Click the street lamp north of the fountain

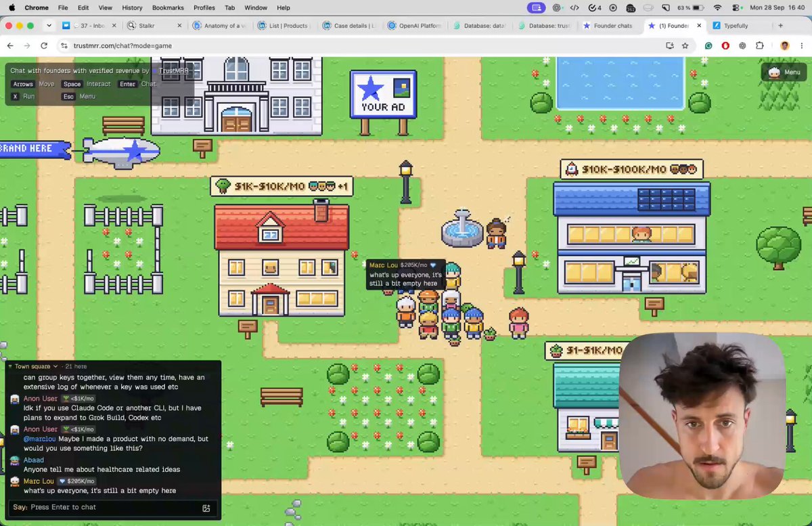(x=405, y=181)
